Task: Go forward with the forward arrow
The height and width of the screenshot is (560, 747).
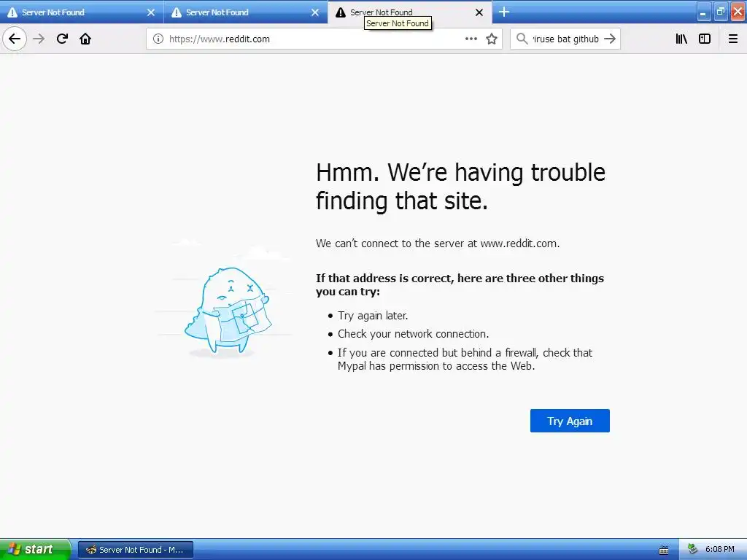Action: click(39, 39)
